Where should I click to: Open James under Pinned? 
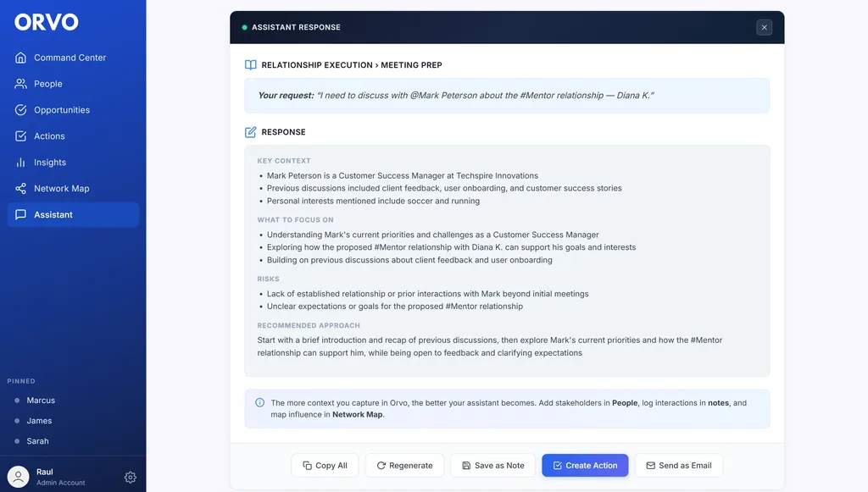[37, 420]
